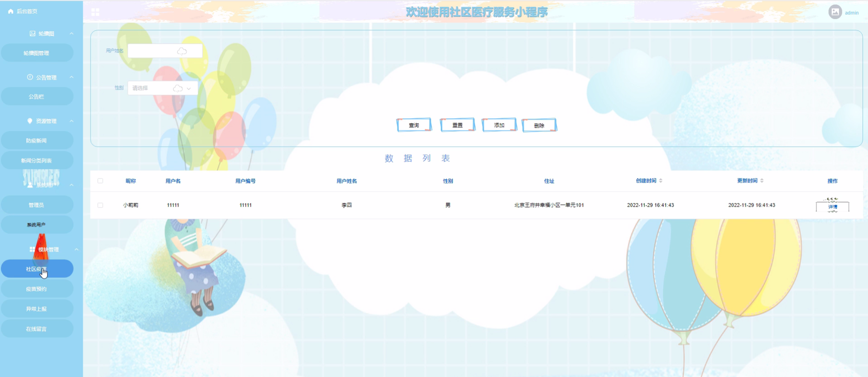The height and width of the screenshot is (377, 868).
Task: Tick the select-all checkbox in table header
Action: [100, 181]
